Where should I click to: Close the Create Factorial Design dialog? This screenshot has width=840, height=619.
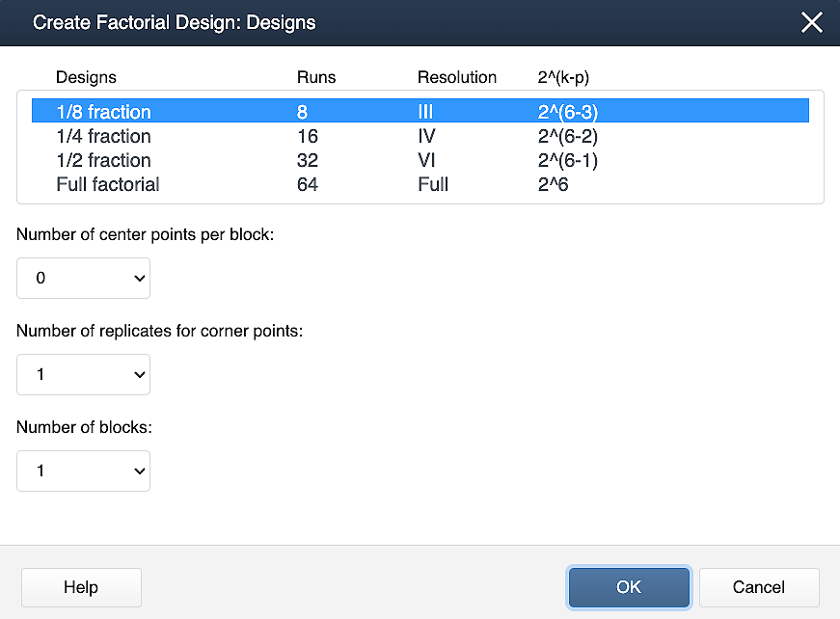point(812,22)
